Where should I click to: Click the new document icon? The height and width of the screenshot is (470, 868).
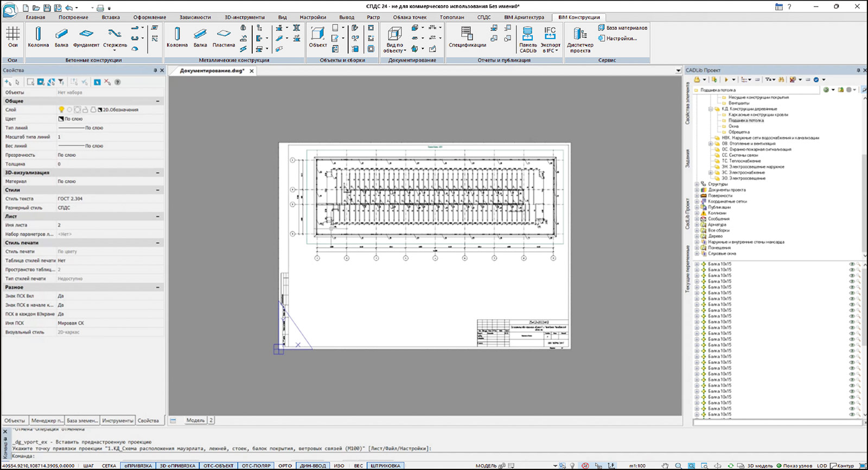click(x=25, y=8)
